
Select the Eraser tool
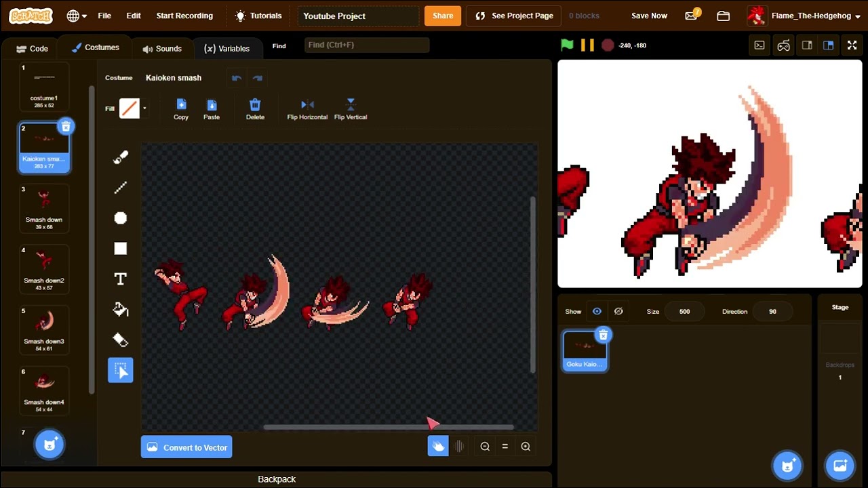[121, 340]
